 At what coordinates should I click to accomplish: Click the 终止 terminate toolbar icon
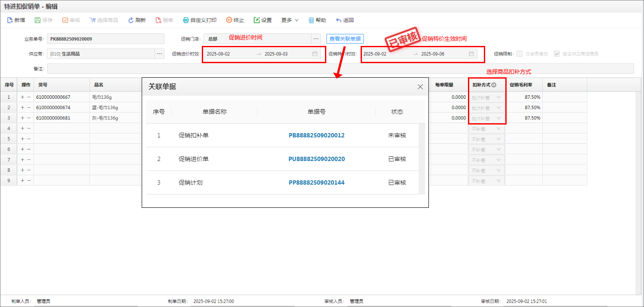[x=229, y=20]
